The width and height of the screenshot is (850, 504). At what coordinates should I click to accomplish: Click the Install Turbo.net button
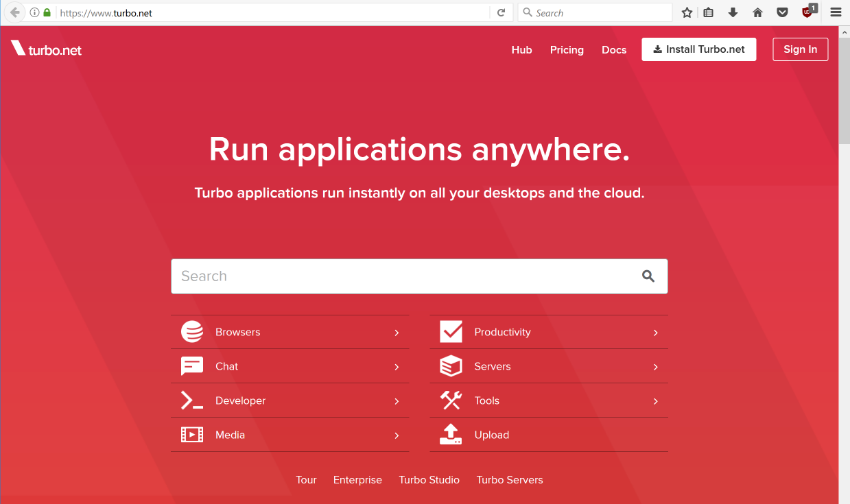pos(699,49)
